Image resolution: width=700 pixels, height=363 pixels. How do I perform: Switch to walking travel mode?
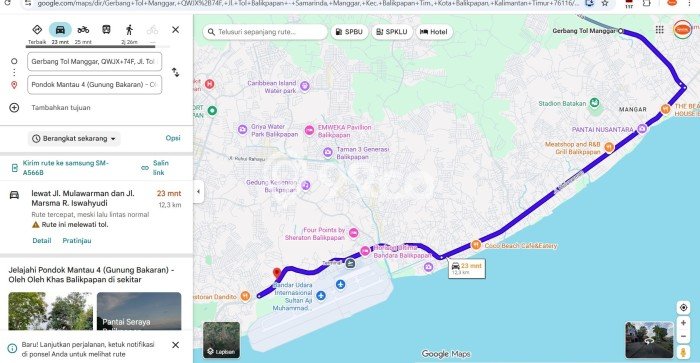tap(129, 30)
